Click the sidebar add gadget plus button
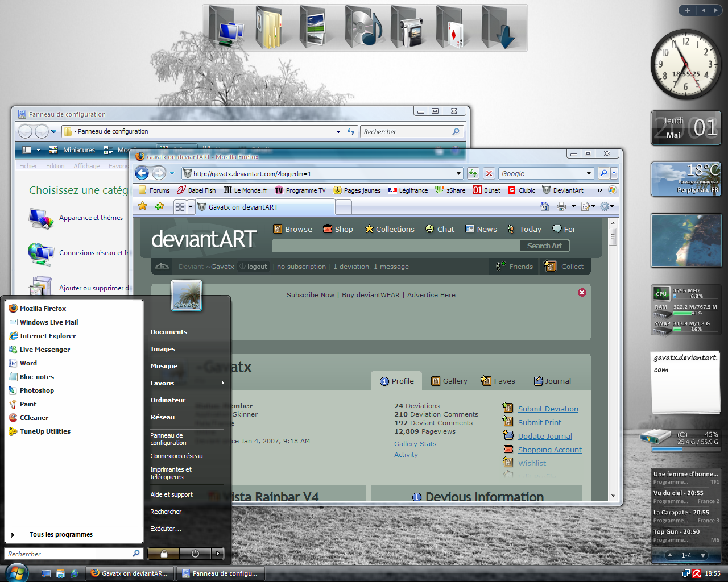This screenshot has width=728, height=582. pos(687,10)
